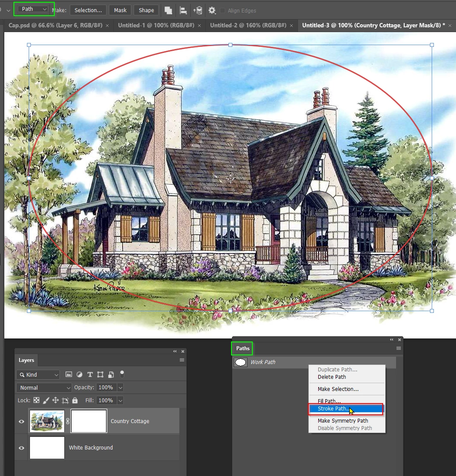Toggle the layer filtering on/off switch
This screenshot has height=476, width=456.
tap(122, 374)
